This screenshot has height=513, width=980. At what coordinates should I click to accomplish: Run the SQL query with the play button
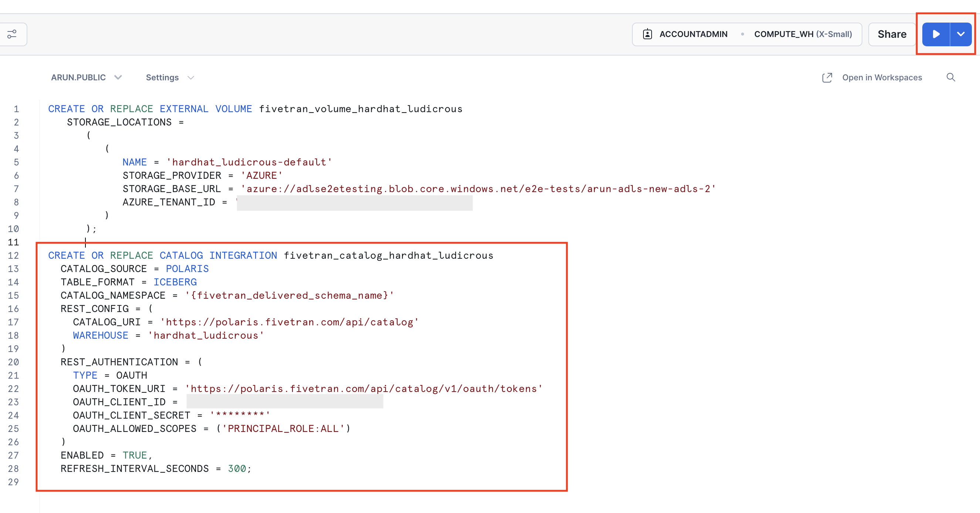(x=936, y=34)
